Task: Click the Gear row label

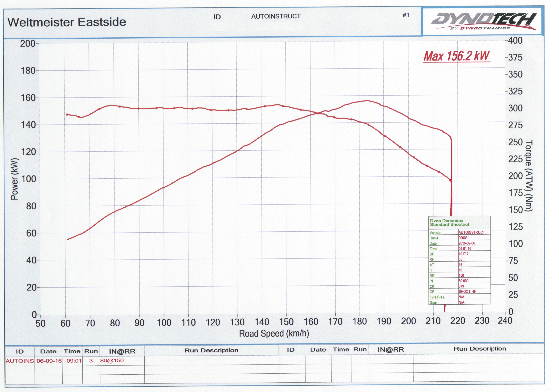Action: (433, 302)
